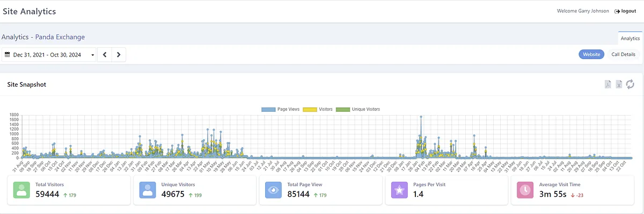The width and height of the screenshot is (644, 214).
Task: Go to next date range
Action: (119, 55)
